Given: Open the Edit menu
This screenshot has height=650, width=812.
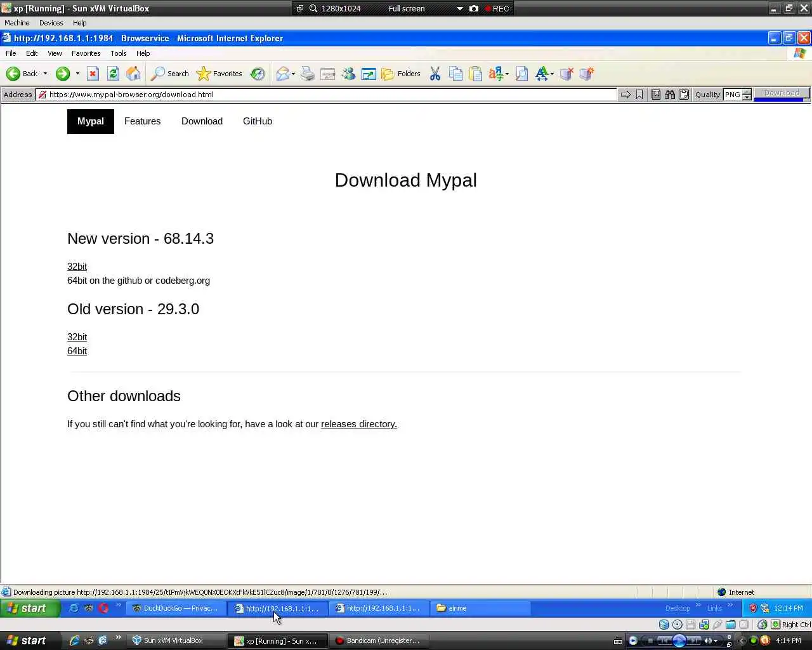Looking at the screenshot, I should (32, 53).
